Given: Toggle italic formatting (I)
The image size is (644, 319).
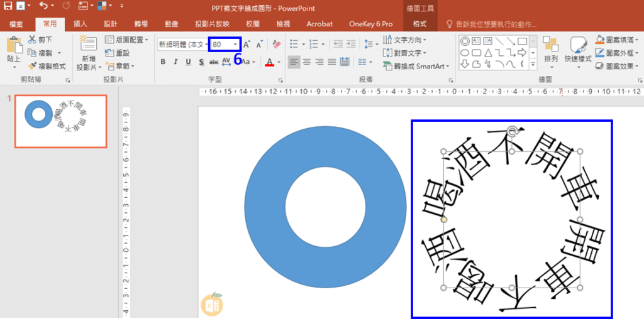Looking at the screenshot, I should click(175, 62).
